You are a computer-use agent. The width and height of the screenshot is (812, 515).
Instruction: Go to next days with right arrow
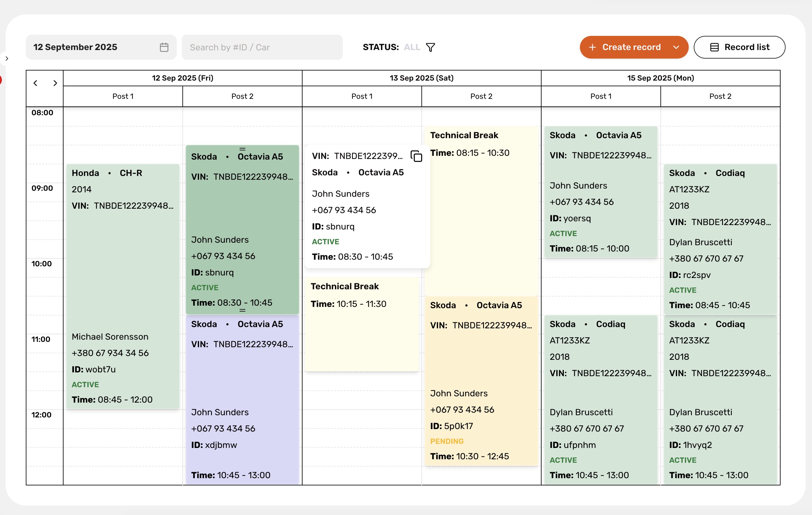(55, 83)
